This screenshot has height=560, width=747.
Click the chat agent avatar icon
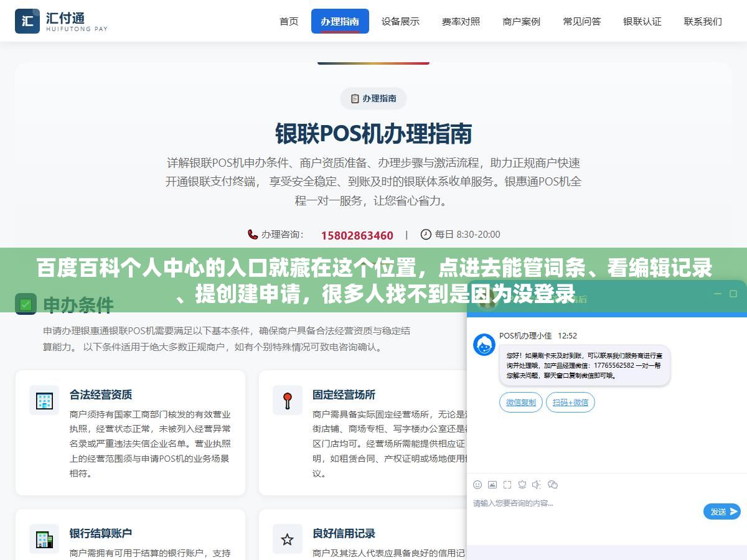pyautogui.click(x=484, y=345)
